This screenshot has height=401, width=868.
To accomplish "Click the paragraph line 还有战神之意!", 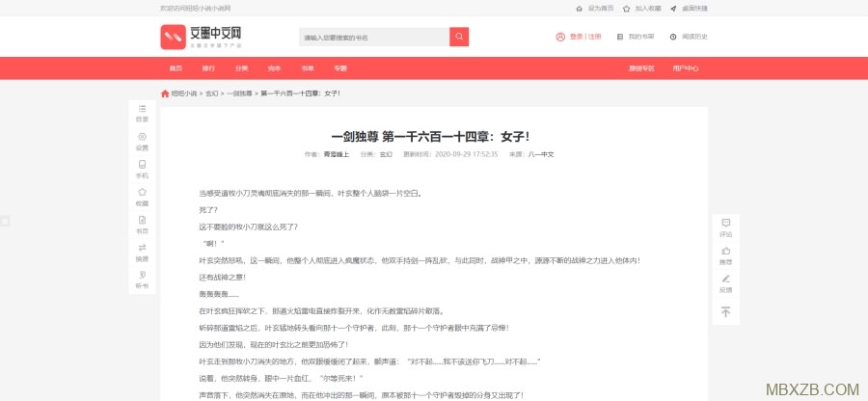I will 222,277.
